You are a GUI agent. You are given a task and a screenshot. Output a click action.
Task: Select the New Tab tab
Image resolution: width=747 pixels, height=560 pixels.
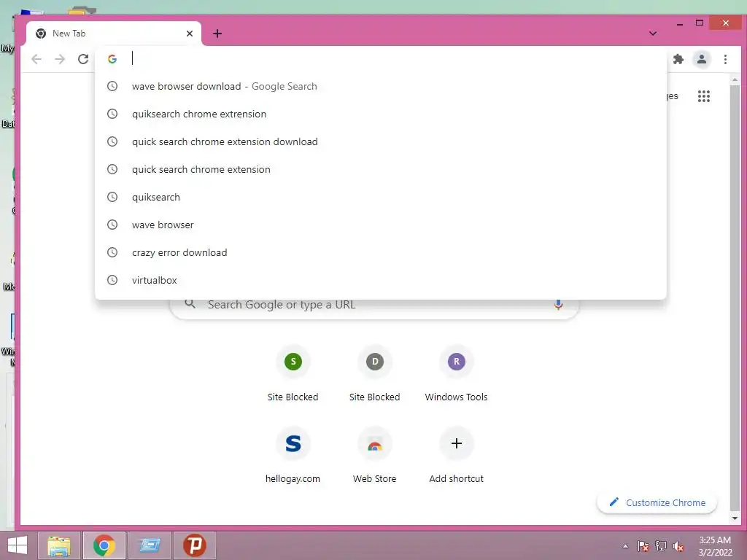pyautogui.click(x=113, y=34)
